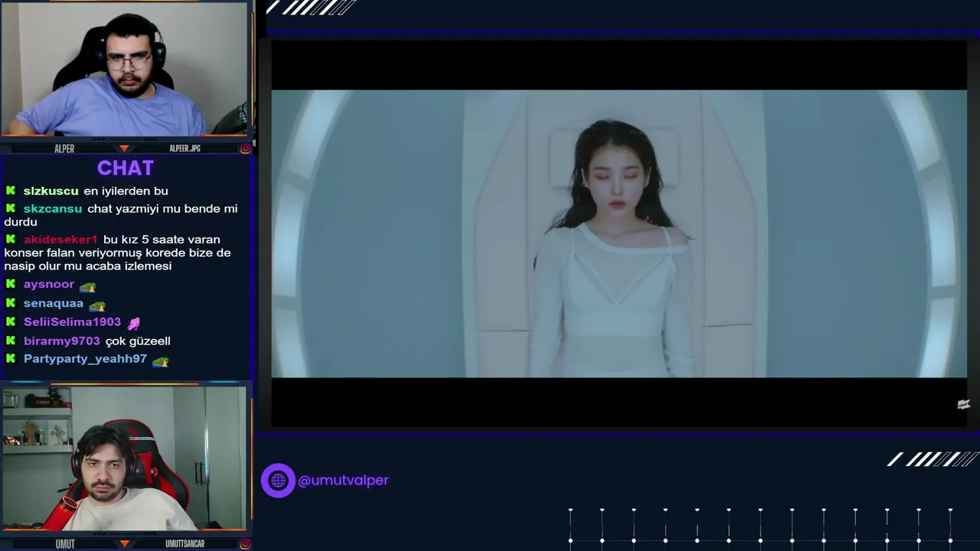The height and width of the screenshot is (551, 980).
Task: Click the Kick badge beside SeliiSelima1903
Action: (x=11, y=322)
